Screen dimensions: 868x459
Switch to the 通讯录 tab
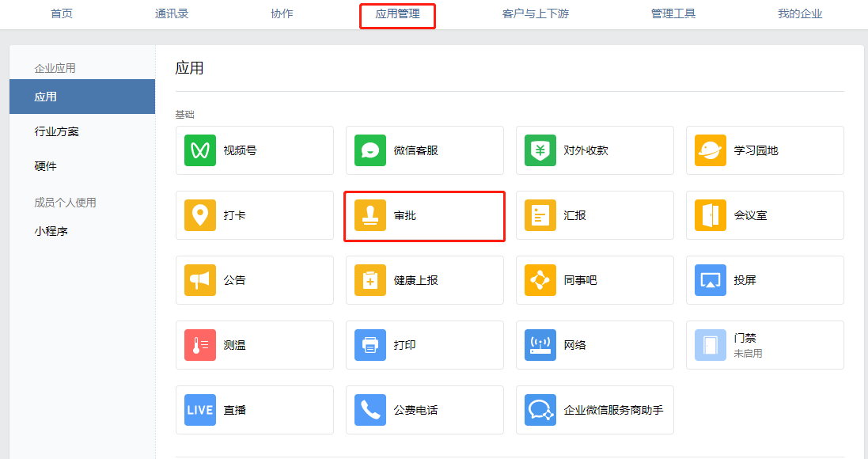[172, 13]
